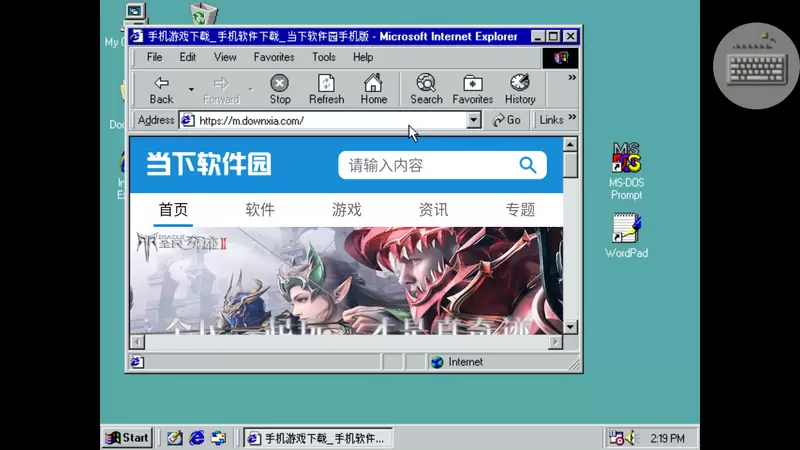Refresh the page with the Refresh icon

(326, 88)
